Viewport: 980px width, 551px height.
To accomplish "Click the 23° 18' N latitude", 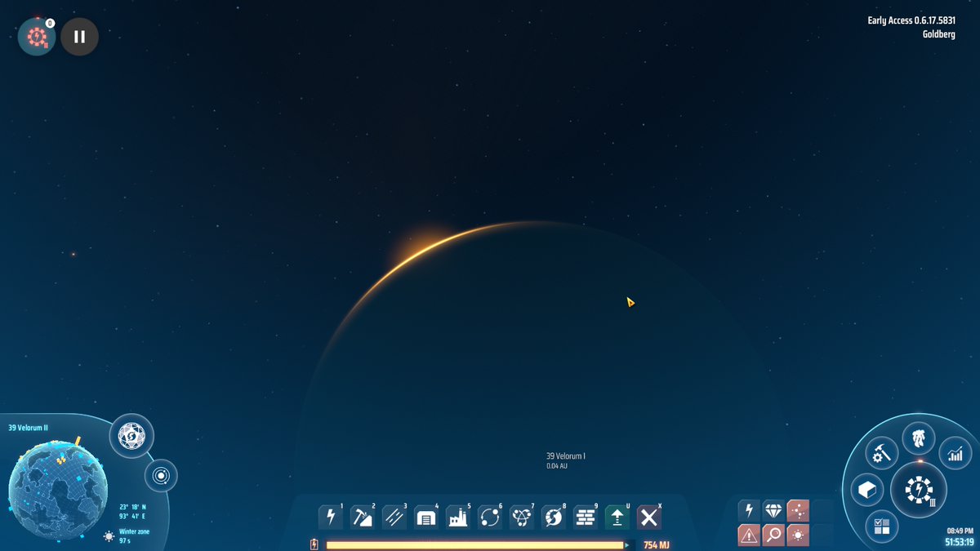I will [x=132, y=507].
